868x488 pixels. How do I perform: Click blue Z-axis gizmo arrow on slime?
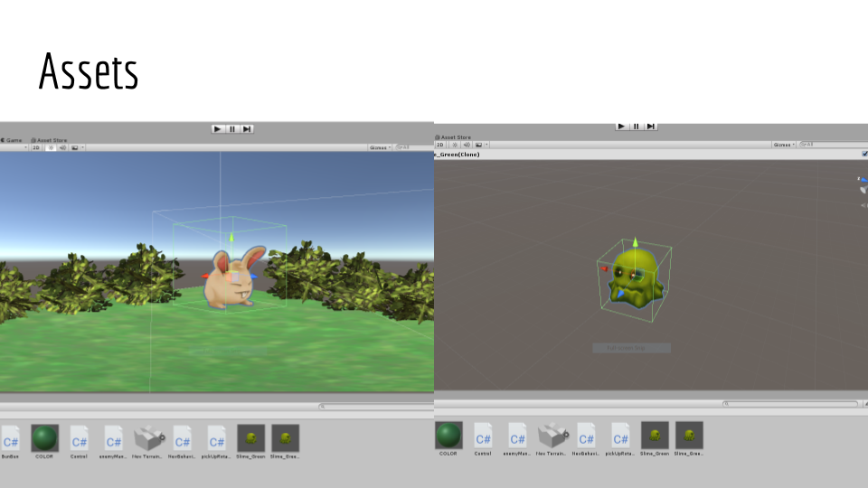click(x=620, y=293)
